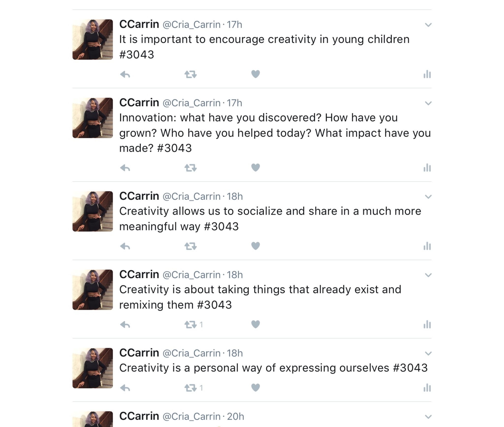Viewport: 504px width, 427px height.
Task: Like the Innovation questions tweet
Action: (x=255, y=168)
